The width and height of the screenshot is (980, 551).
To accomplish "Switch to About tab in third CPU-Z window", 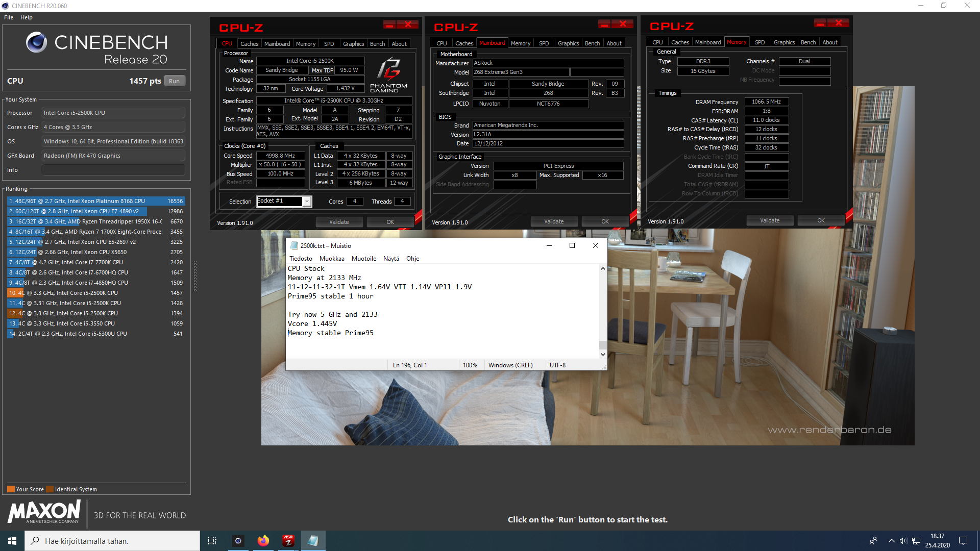I will (x=829, y=42).
